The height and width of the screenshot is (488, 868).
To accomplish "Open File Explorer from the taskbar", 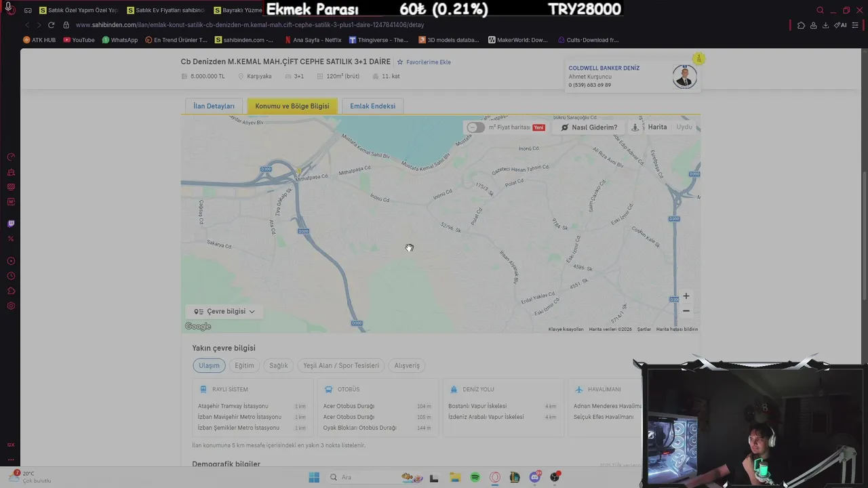I will coord(454,477).
